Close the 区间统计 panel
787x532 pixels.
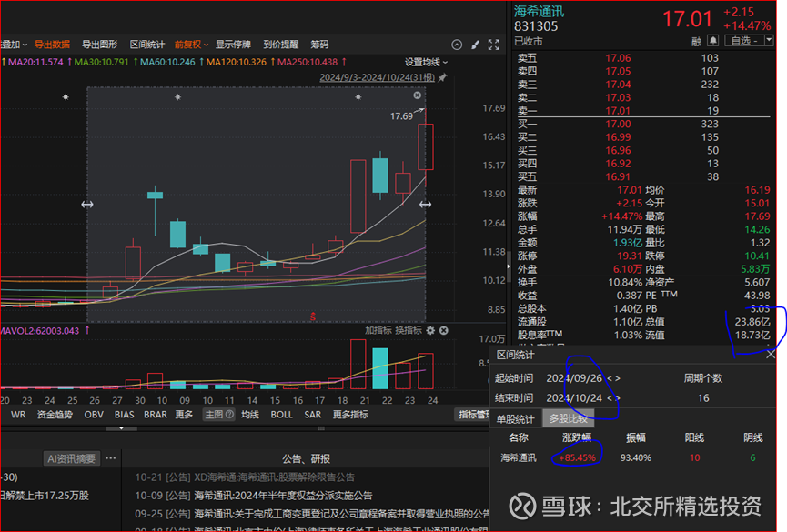[x=771, y=355]
